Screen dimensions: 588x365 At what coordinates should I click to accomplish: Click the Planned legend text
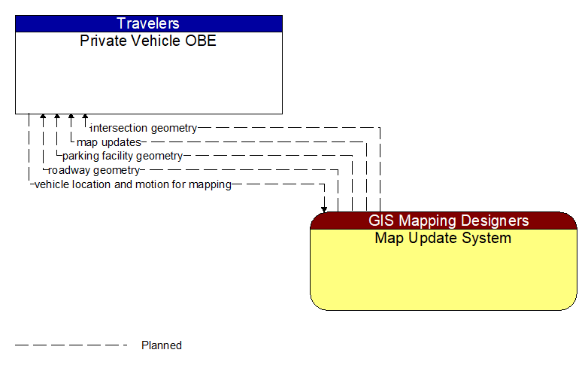[162, 345]
